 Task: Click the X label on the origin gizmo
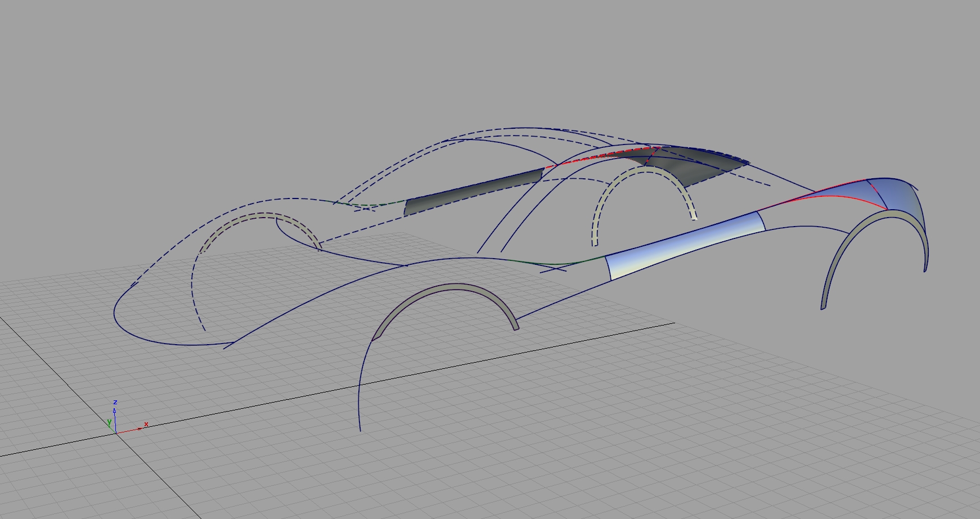click(x=146, y=424)
